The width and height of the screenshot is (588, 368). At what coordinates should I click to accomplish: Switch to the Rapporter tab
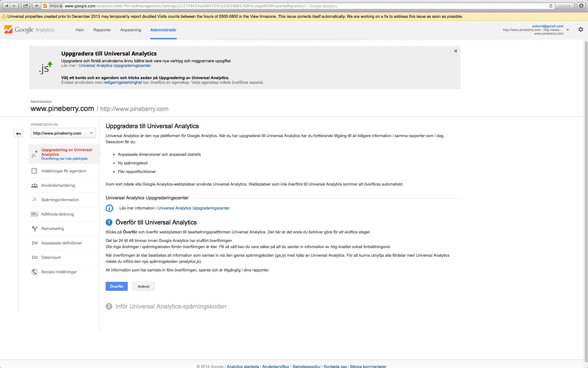pyautogui.click(x=102, y=30)
